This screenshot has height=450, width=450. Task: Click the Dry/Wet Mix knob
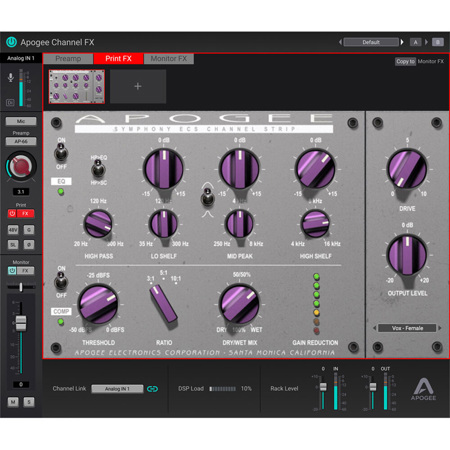[239, 304]
